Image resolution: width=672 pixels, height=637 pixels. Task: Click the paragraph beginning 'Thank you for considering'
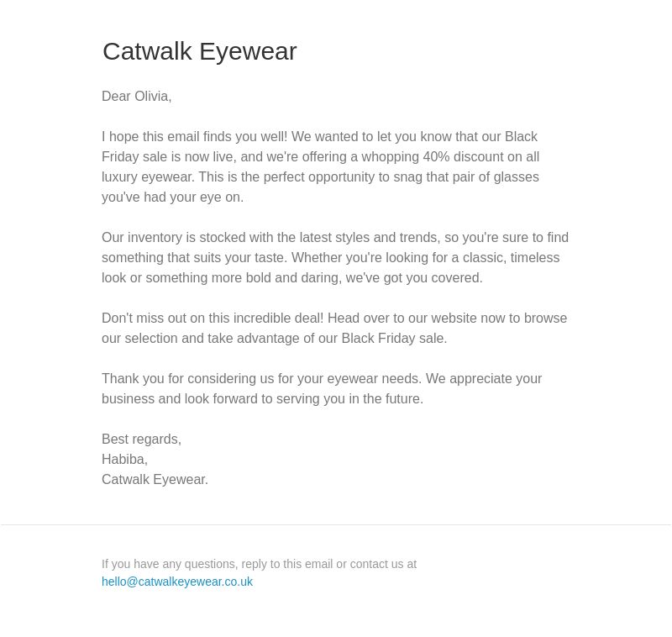tap(322, 389)
